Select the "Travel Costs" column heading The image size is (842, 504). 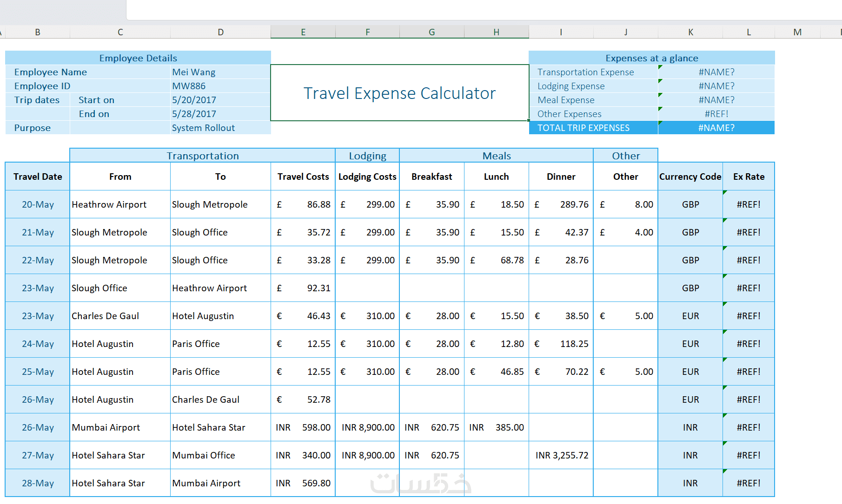[x=303, y=177]
